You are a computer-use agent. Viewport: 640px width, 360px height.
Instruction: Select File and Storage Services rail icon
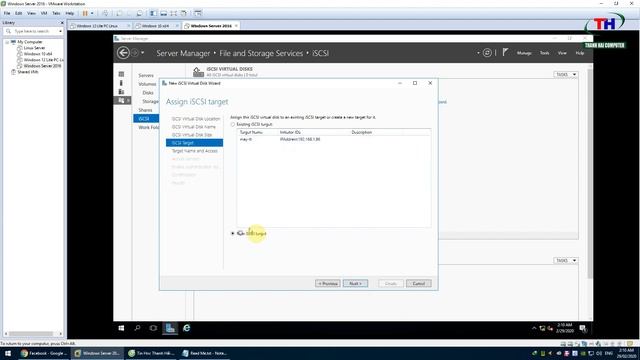click(x=121, y=100)
